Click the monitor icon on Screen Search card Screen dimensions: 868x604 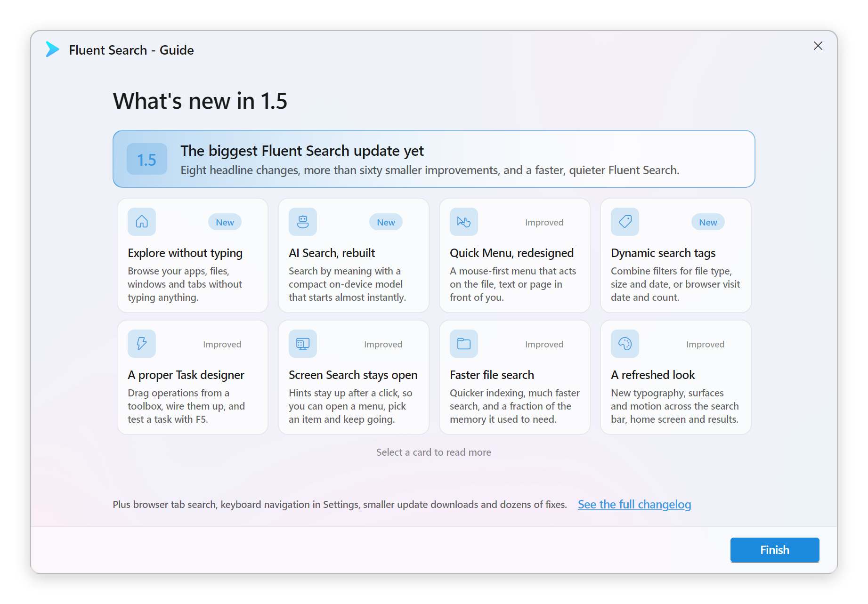303,344
